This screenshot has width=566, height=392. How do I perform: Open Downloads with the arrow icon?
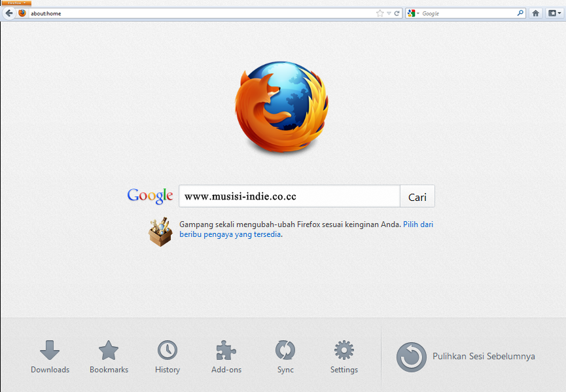tap(50, 349)
